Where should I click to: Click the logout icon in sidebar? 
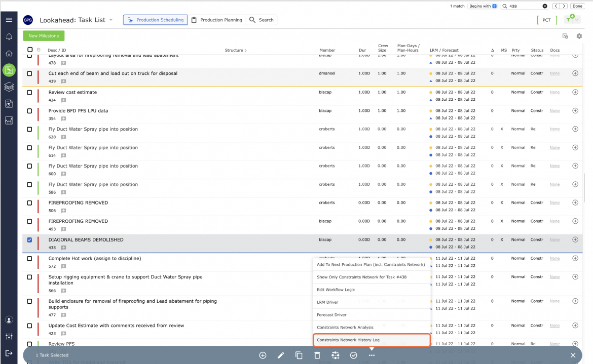pos(9,353)
